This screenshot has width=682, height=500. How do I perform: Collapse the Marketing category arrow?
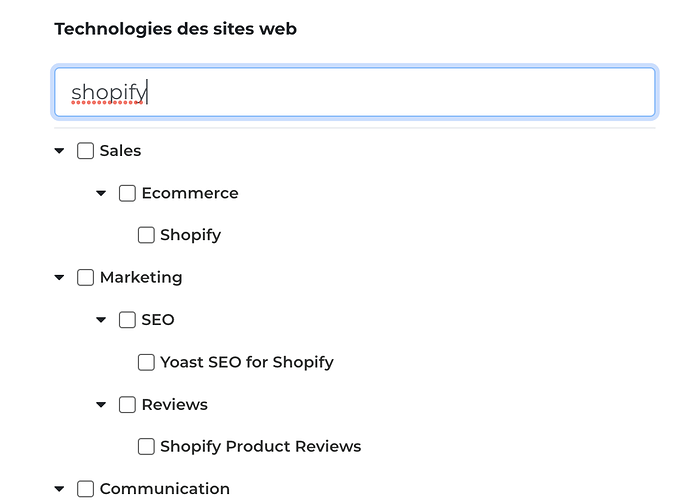click(59, 277)
